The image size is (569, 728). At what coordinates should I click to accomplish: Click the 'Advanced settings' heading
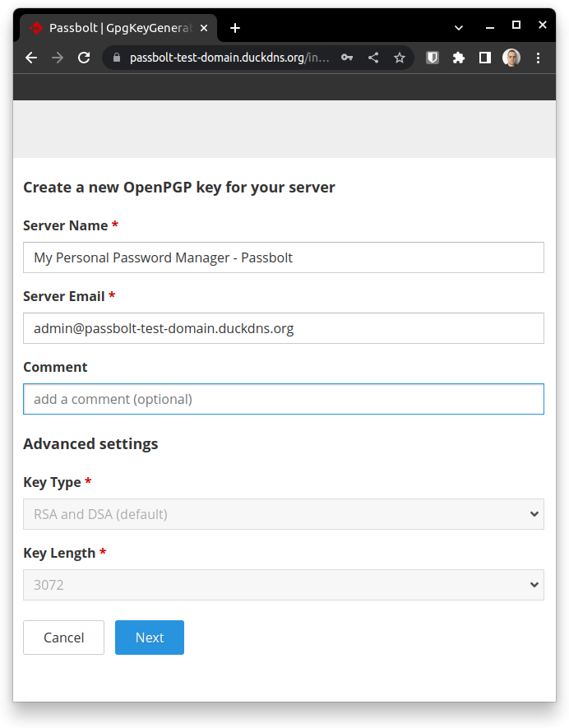click(x=90, y=444)
